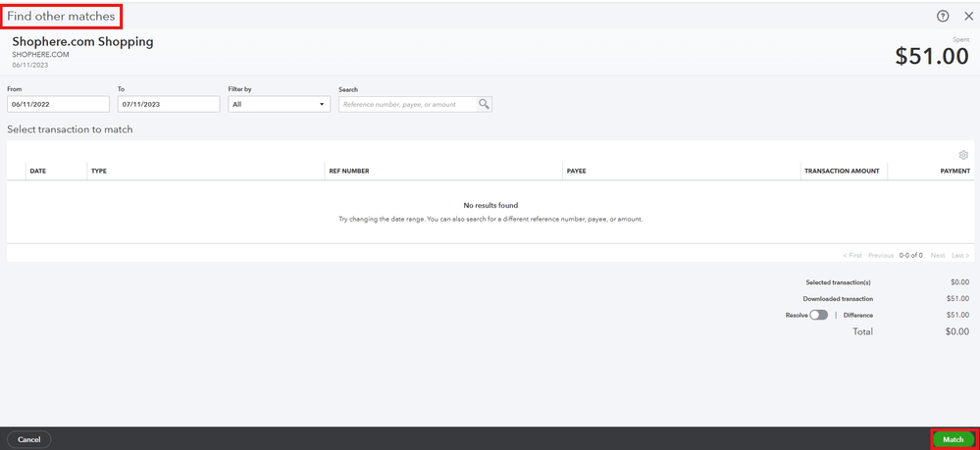Click the Shophere.com Shopping title

[82, 42]
